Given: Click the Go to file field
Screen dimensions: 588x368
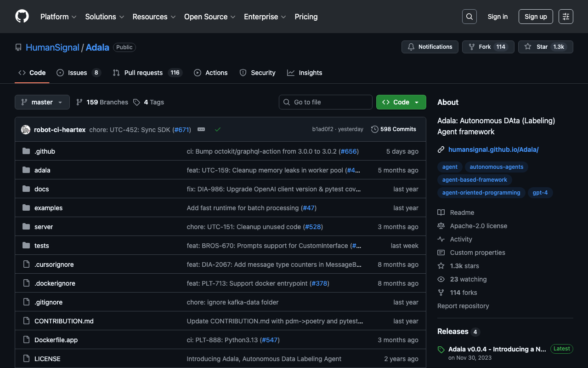Looking at the screenshot, I should tap(326, 102).
